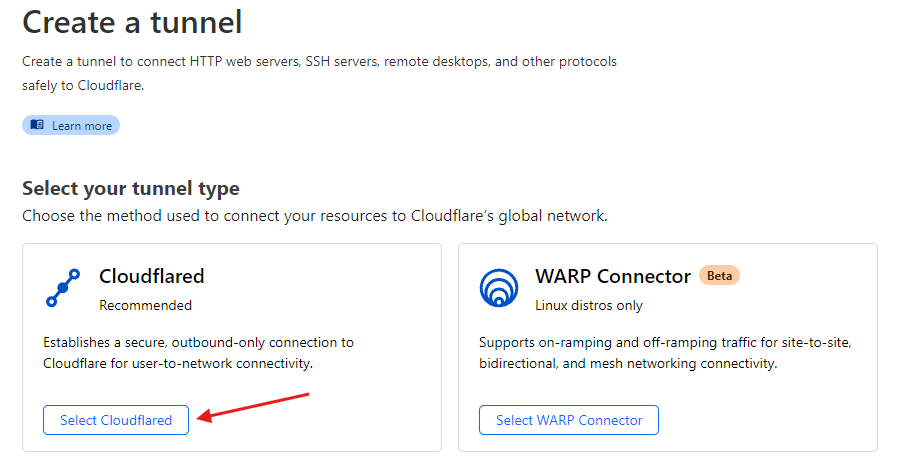The image size is (897, 471).
Task: Click the WARP Connector concentric arcs icon
Action: pyautogui.click(x=499, y=288)
